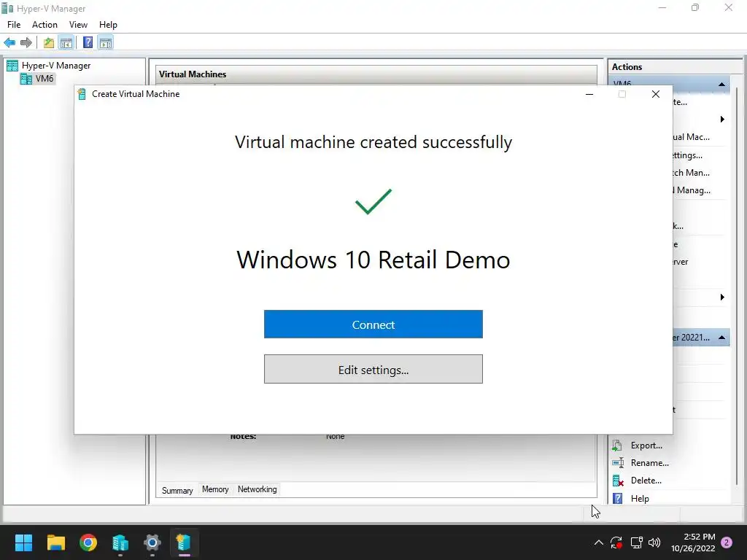Collapse the VM6 section in Actions pane
The height and width of the screenshot is (560, 747).
coord(721,85)
